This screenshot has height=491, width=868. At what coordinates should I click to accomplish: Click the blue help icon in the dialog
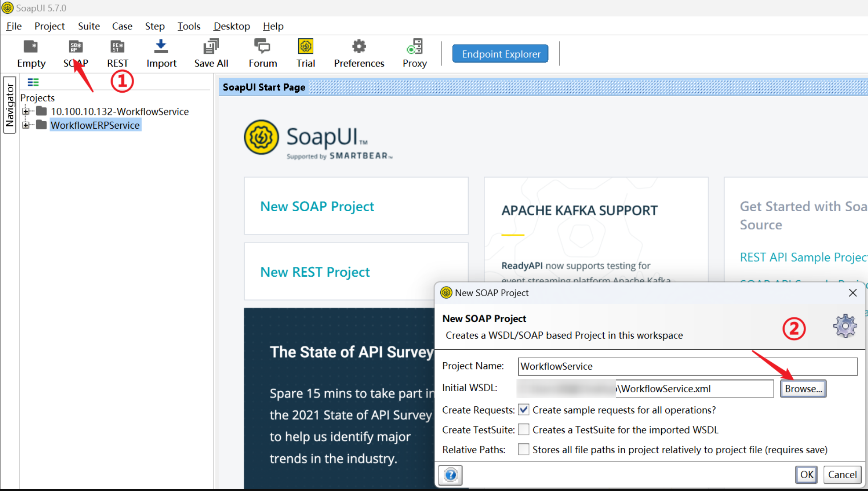pyautogui.click(x=450, y=475)
